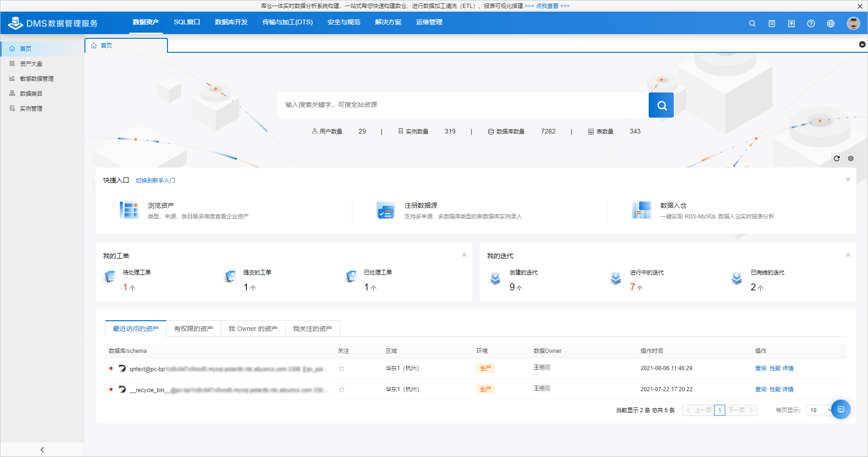Click the 浏览资产 card icon
868x457 pixels.
129,210
